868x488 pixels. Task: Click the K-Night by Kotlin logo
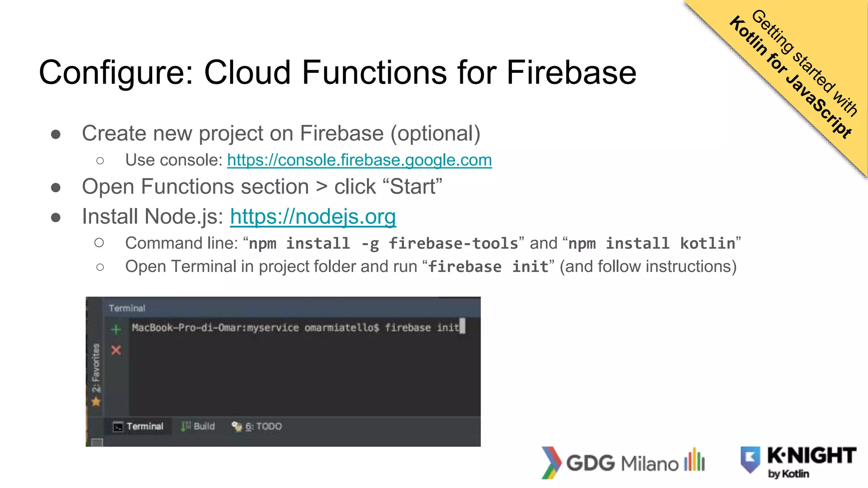pyautogui.click(x=798, y=462)
